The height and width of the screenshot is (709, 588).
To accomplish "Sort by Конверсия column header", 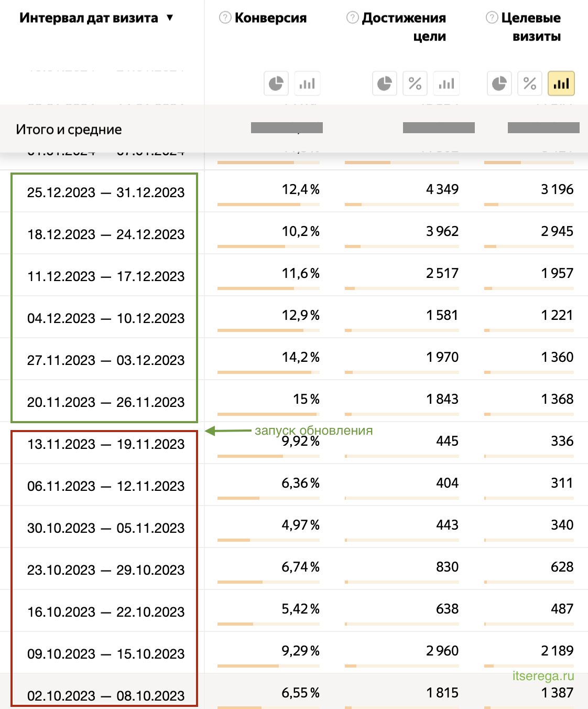I will coord(270,18).
